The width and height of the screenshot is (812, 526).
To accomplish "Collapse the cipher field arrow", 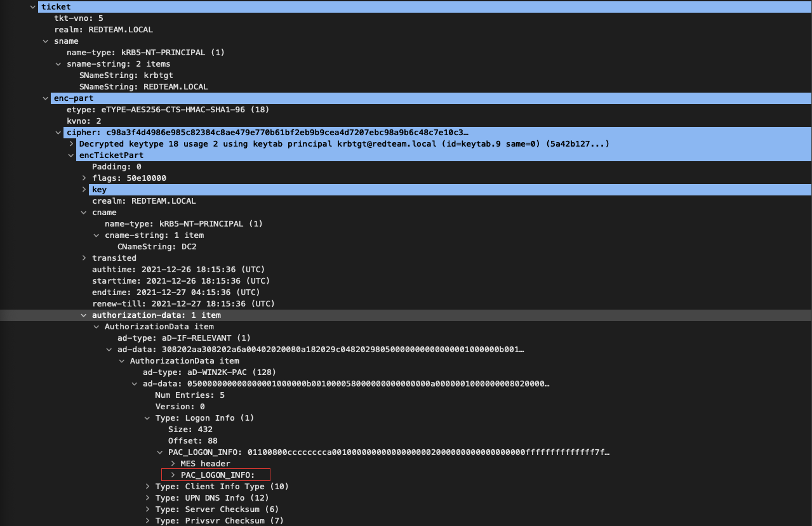I will (58, 133).
